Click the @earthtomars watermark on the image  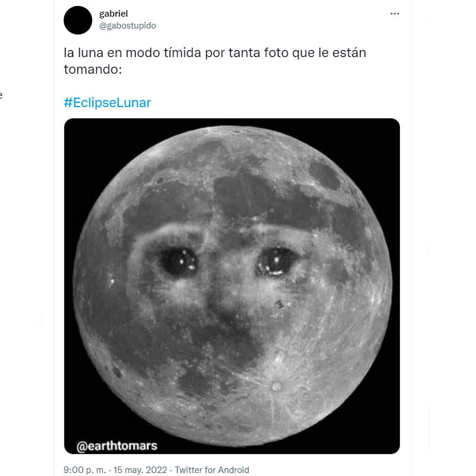[117, 444]
